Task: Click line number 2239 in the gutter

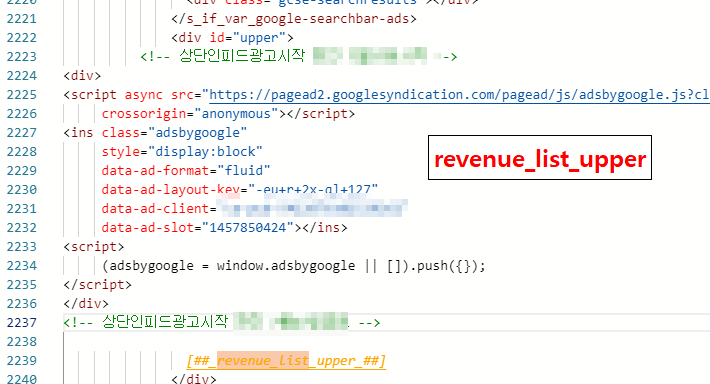Action: 21,360
